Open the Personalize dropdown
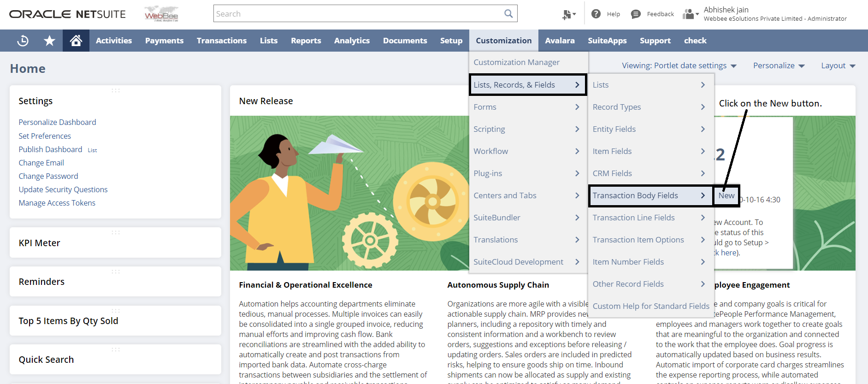 click(779, 65)
